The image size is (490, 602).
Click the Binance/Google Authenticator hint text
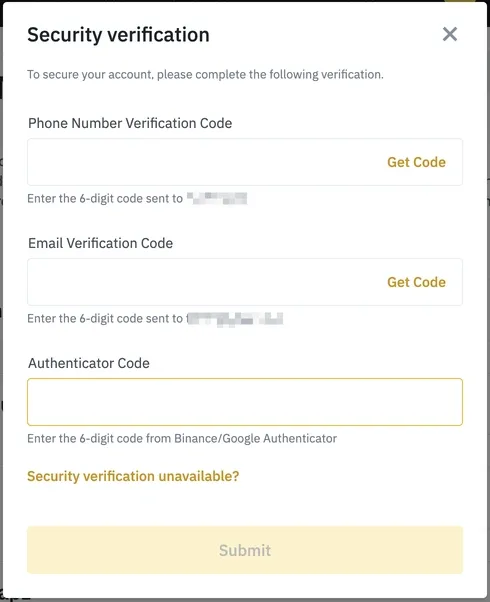(x=182, y=438)
